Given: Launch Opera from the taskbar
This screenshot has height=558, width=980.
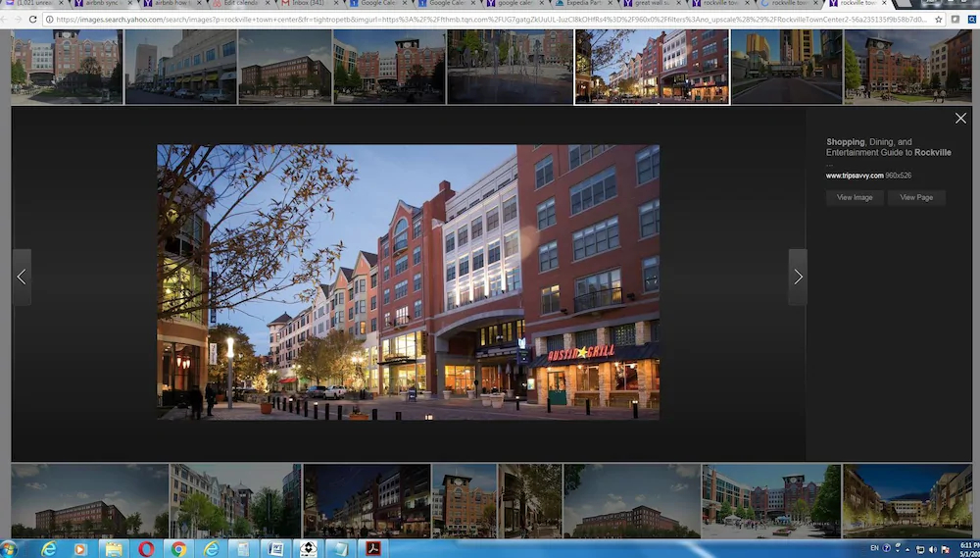Looking at the screenshot, I should click(146, 549).
